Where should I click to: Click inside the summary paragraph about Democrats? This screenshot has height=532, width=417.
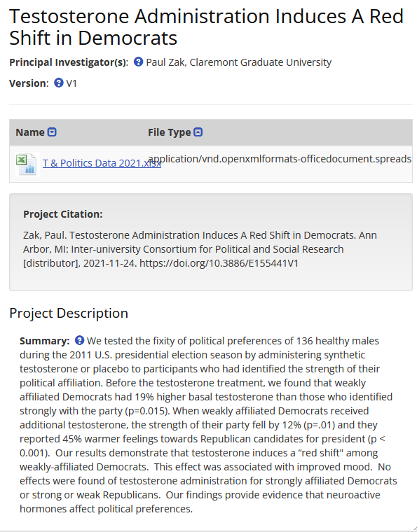(x=209, y=425)
